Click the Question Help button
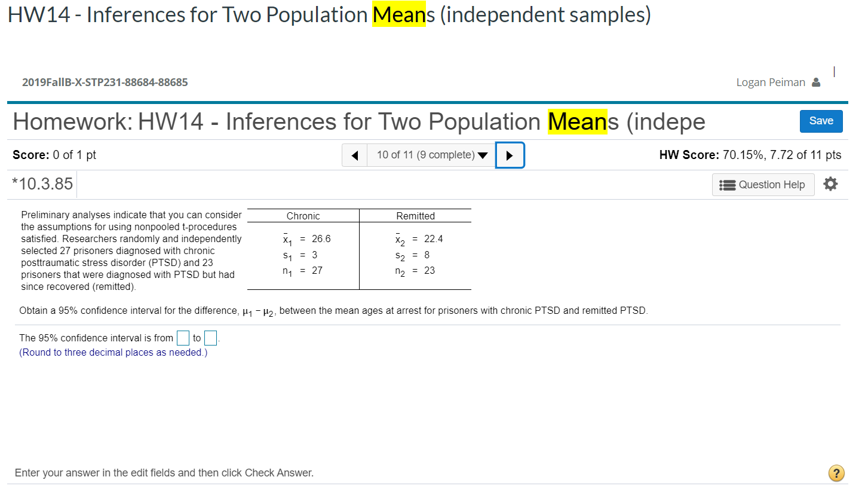This screenshot has width=868, height=486. click(763, 184)
